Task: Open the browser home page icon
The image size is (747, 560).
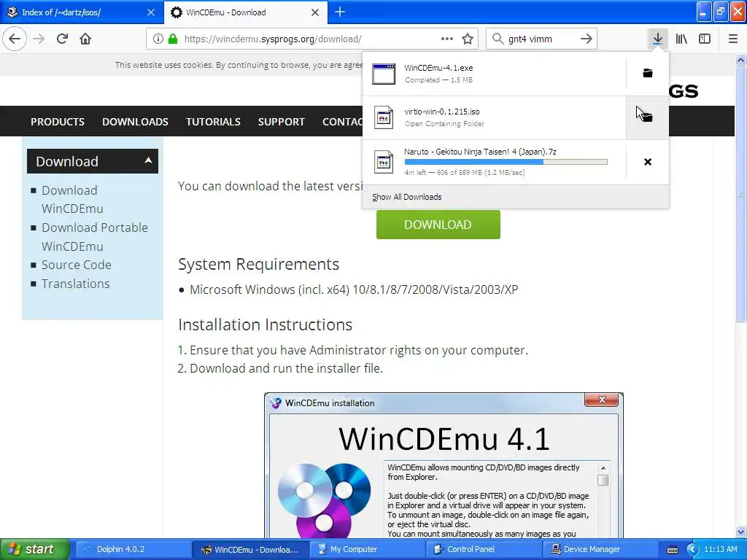Action: (x=85, y=39)
